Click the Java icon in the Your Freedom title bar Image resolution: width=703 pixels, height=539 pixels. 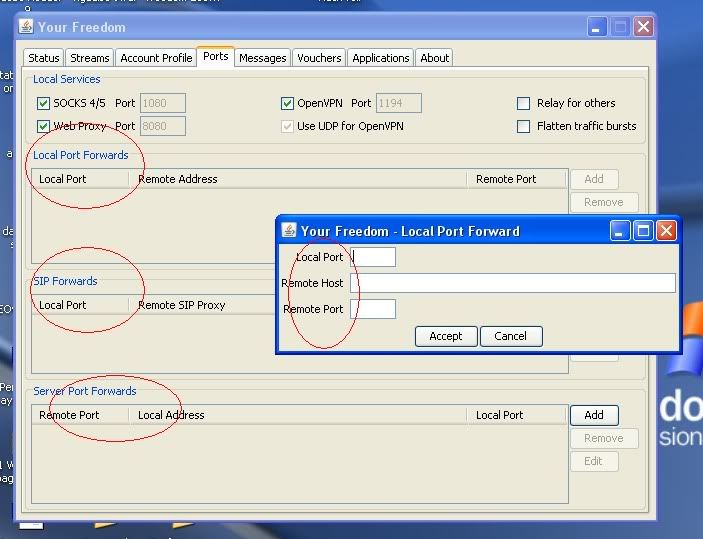point(26,26)
